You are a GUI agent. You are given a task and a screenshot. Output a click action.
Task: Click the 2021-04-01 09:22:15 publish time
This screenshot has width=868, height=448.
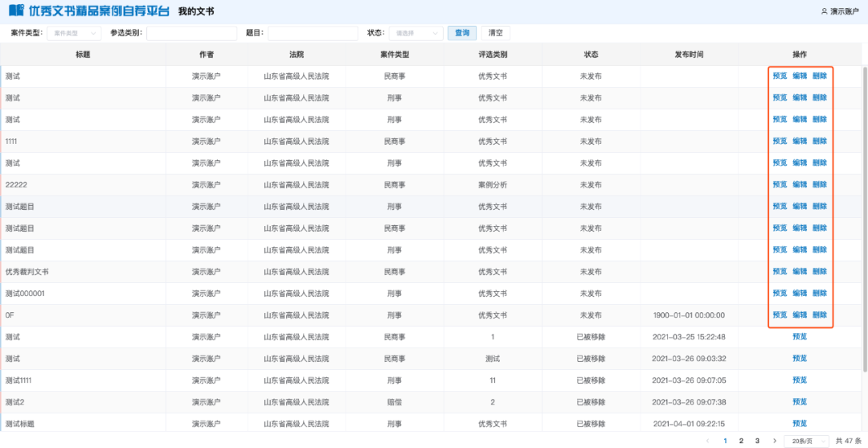tap(689, 423)
